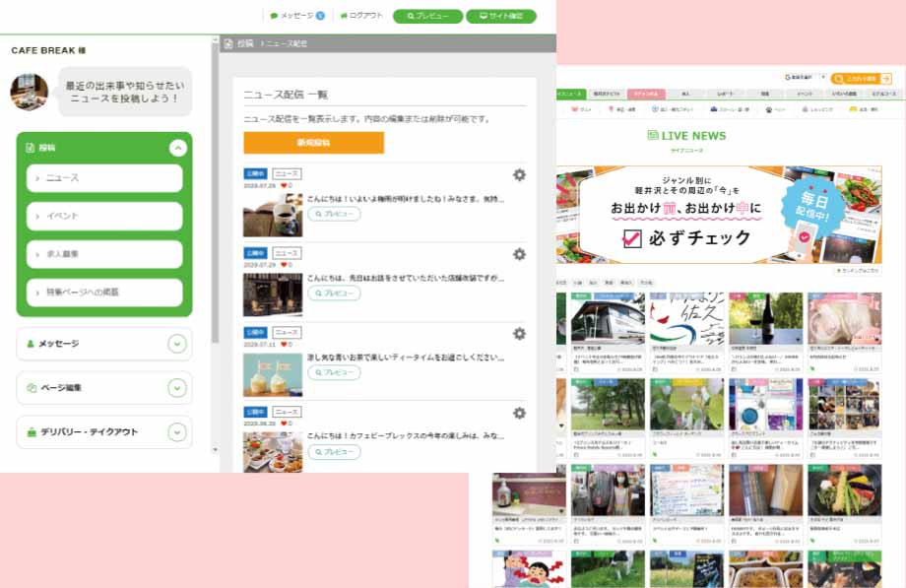Click the green speech bubble icon beside メッセージ

274,16
